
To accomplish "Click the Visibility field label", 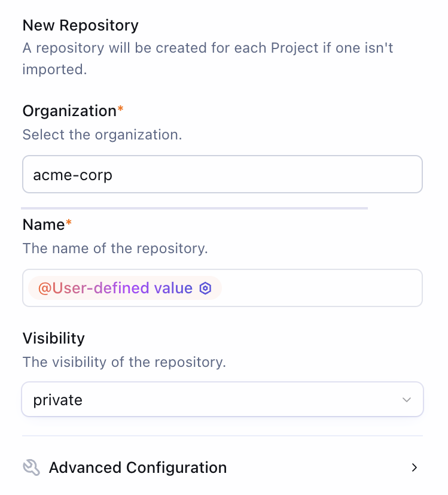I will (54, 338).
